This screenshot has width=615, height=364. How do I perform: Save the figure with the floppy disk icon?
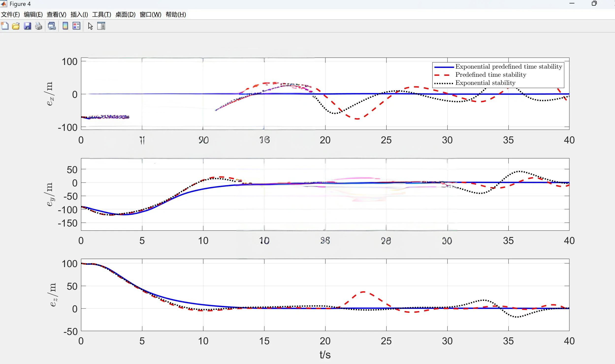point(27,26)
